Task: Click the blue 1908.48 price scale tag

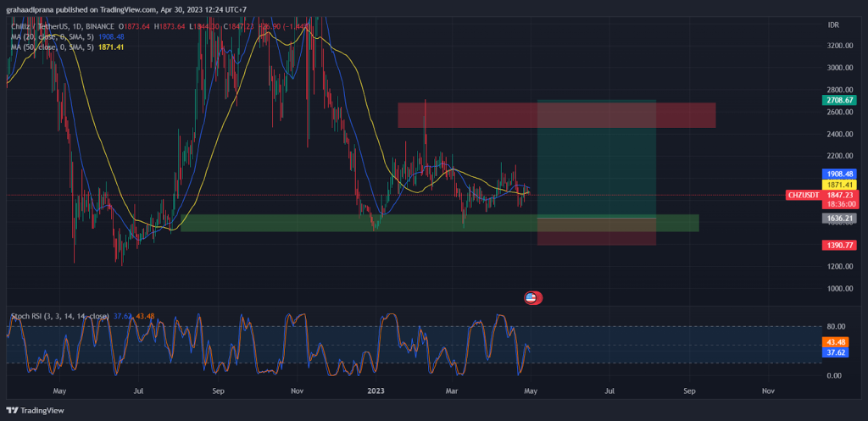Action: pyautogui.click(x=839, y=174)
